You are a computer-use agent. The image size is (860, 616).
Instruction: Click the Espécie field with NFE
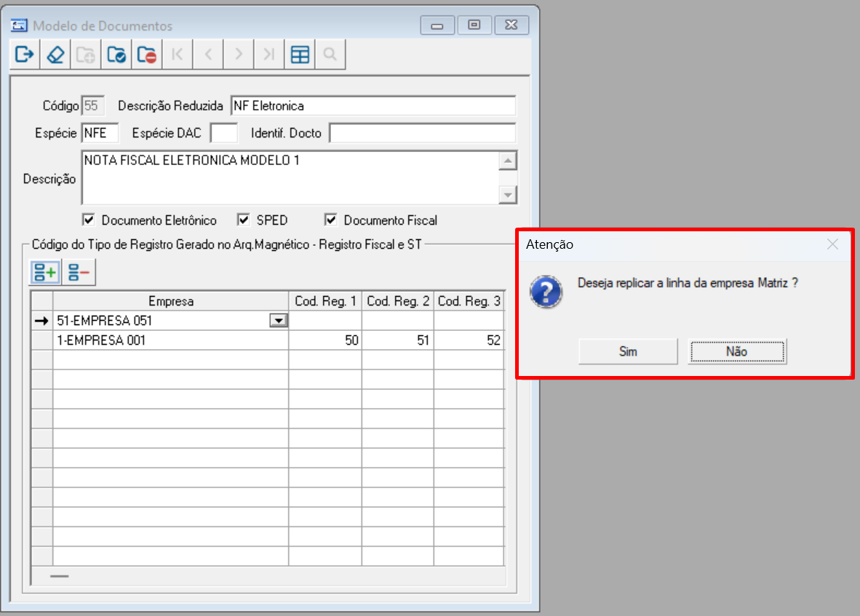(x=100, y=133)
